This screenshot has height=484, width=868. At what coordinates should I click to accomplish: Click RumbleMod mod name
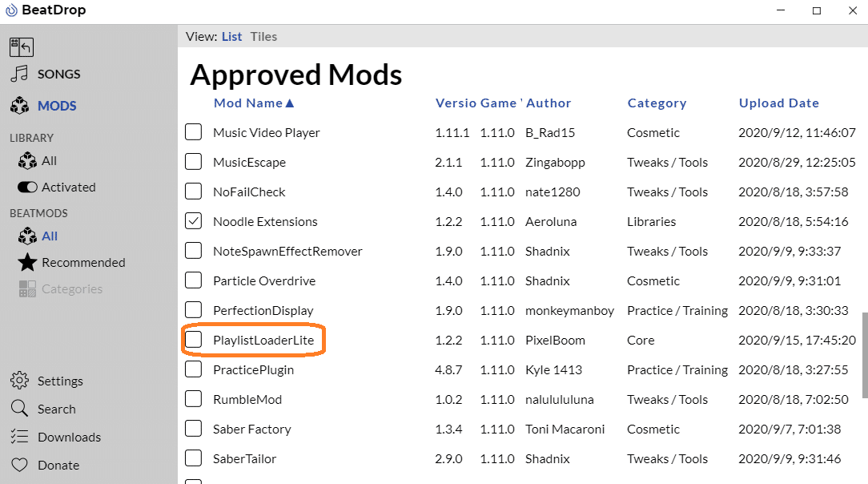247,399
